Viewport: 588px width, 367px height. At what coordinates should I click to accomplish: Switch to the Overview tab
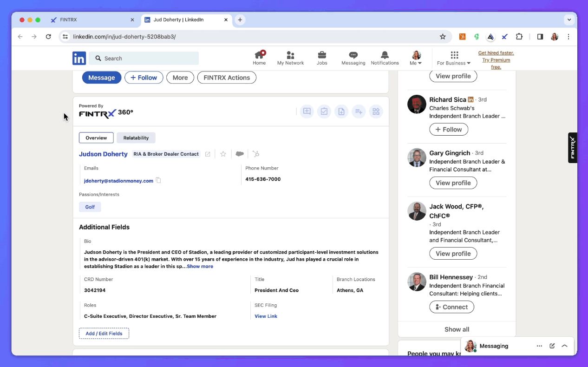click(96, 138)
